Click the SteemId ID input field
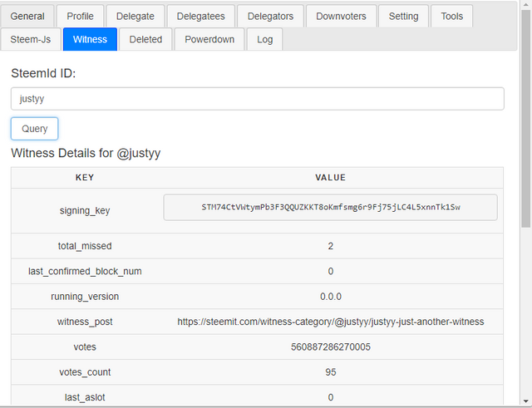The width and height of the screenshot is (532, 408). tap(257, 99)
